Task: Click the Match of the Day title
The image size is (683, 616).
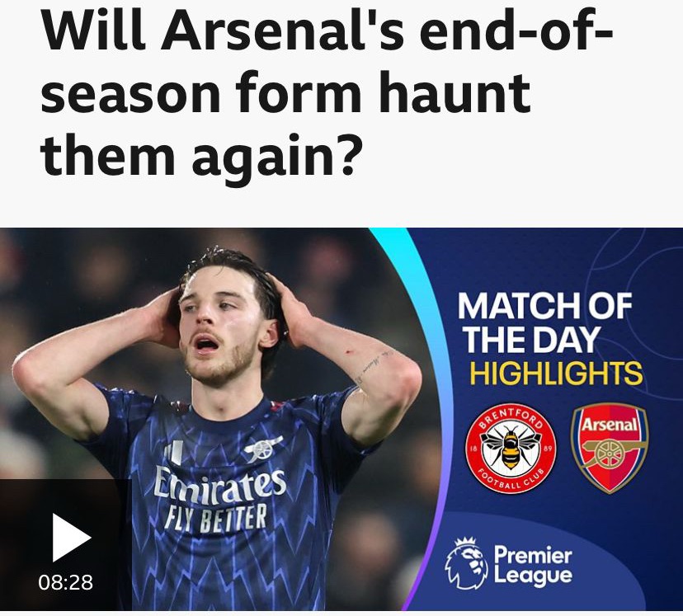Action: tap(544, 322)
